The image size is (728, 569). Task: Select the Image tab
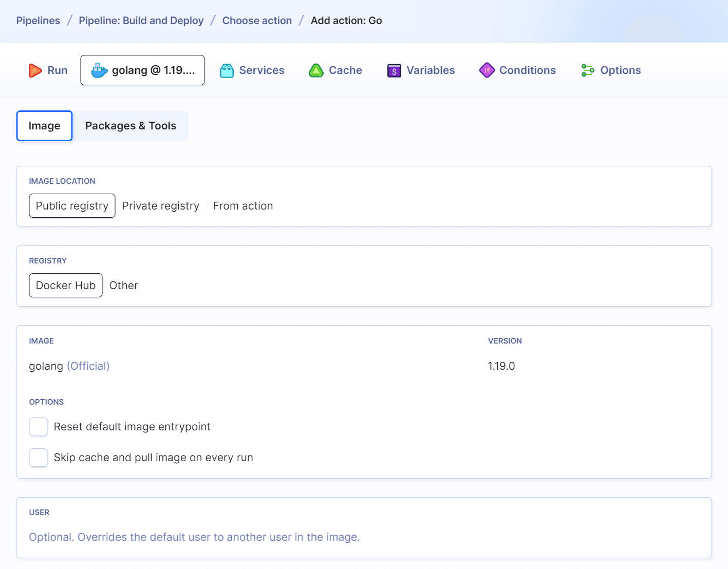click(x=44, y=126)
